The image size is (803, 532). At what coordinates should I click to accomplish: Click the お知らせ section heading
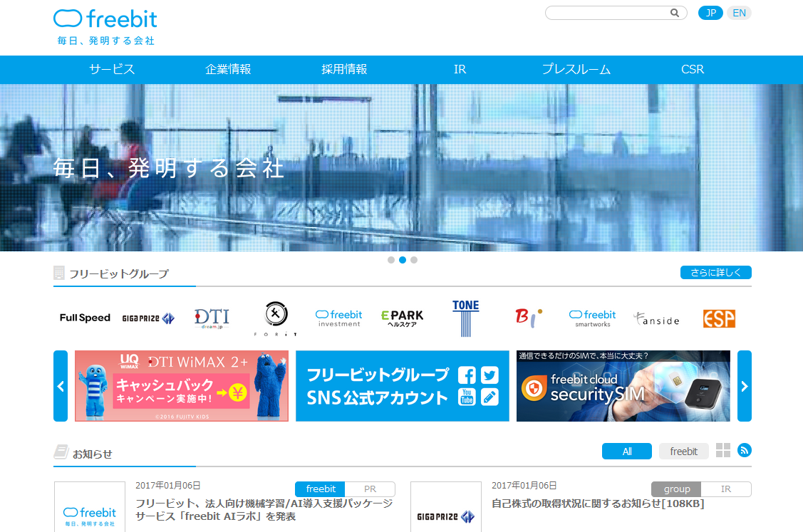(92, 454)
